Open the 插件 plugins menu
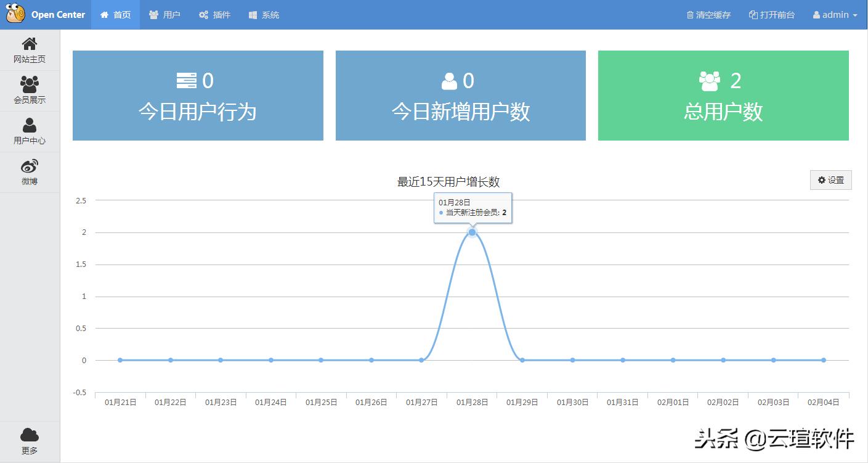The width and height of the screenshot is (868, 463). [x=214, y=15]
